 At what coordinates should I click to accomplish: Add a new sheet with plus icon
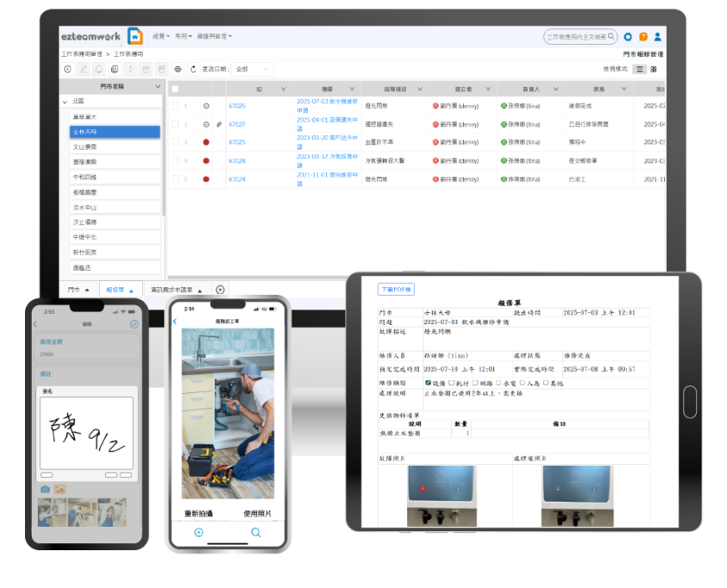(x=220, y=290)
